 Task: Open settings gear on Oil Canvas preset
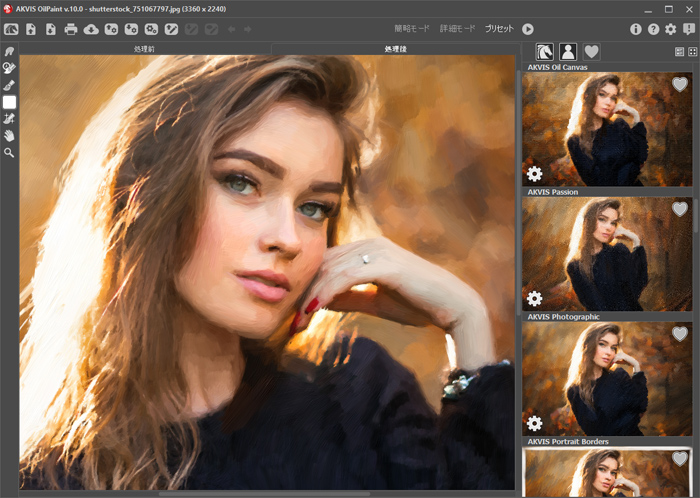tap(534, 174)
